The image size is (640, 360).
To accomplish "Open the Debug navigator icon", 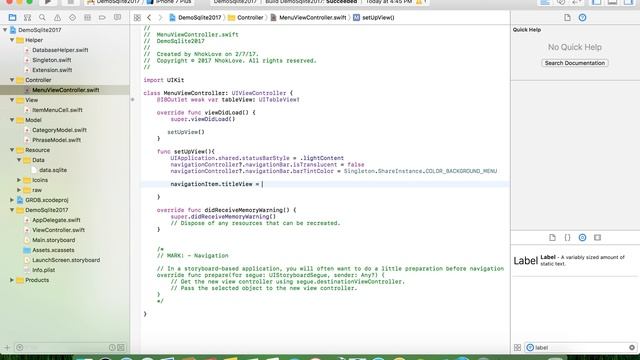I will pyautogui.click(x=87, y=18).
